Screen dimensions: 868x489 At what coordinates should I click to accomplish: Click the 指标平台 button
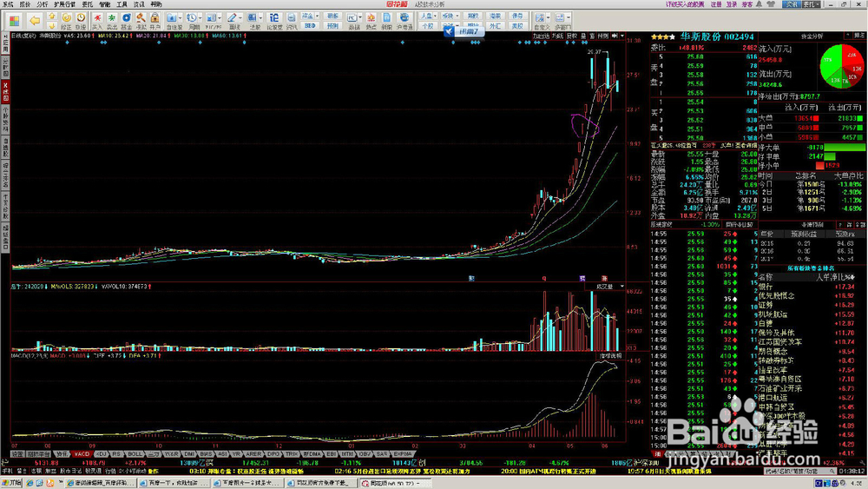coord(39,453)
